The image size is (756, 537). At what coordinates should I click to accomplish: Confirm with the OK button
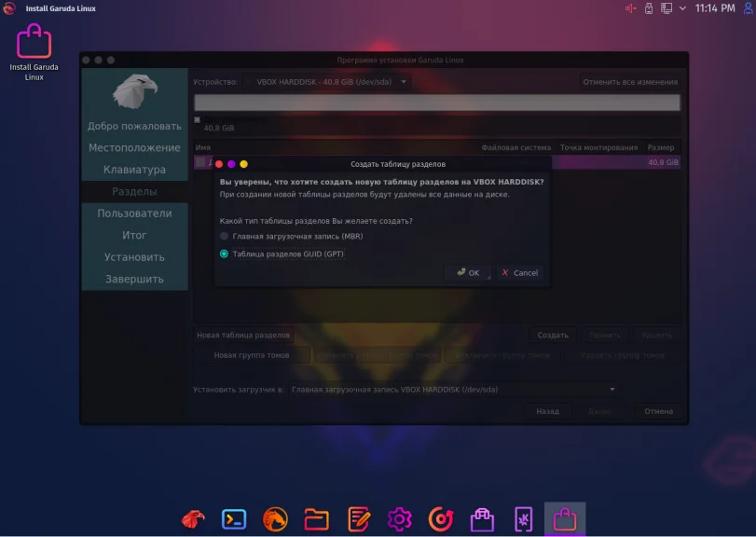(468, 272)
